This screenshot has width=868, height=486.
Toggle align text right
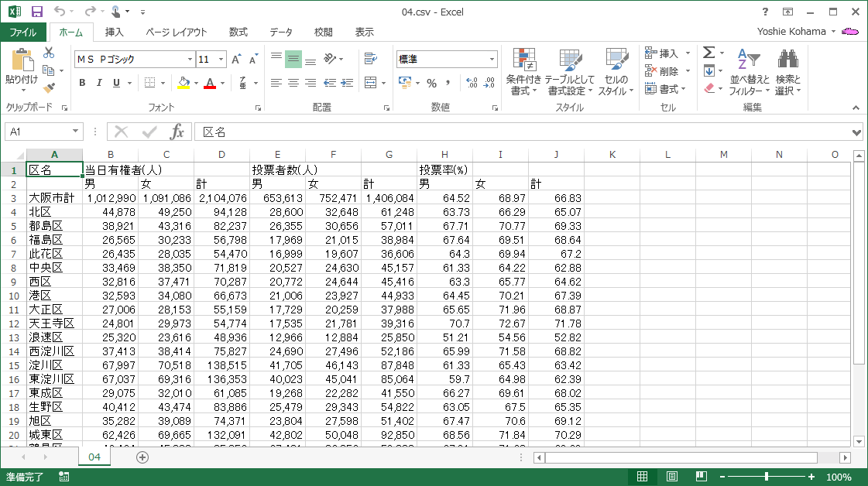click(310, 83)
